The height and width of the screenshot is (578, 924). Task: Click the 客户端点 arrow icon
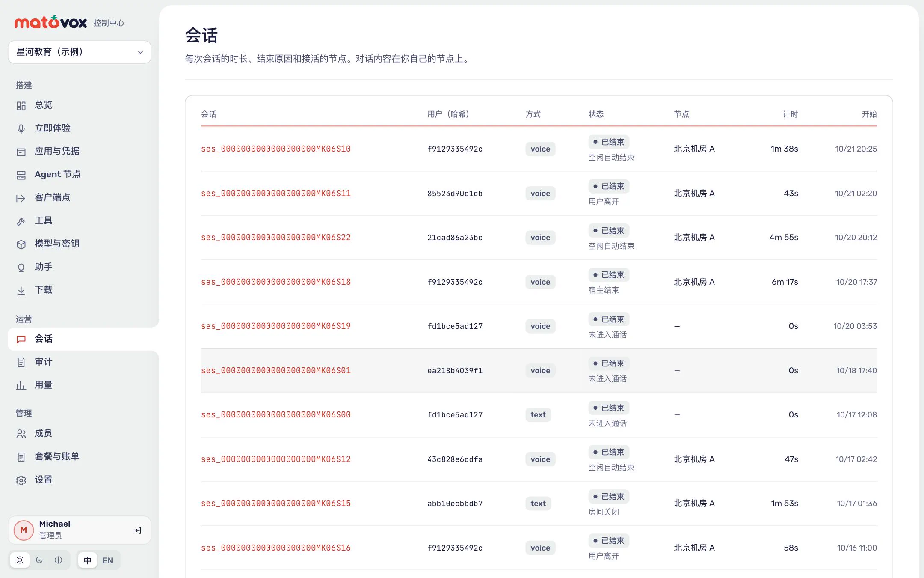(x=21, y=198)
